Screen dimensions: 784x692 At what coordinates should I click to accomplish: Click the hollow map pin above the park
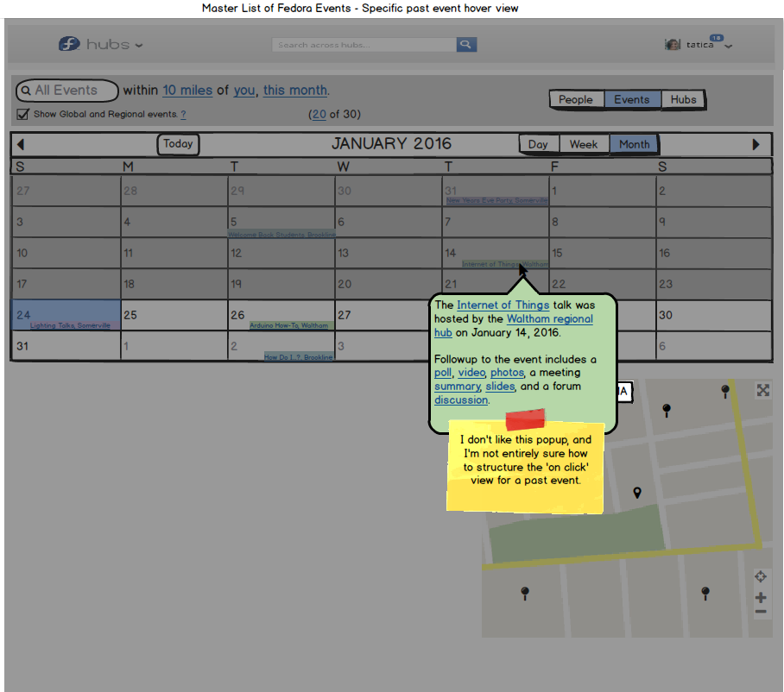tap(637, 493)
